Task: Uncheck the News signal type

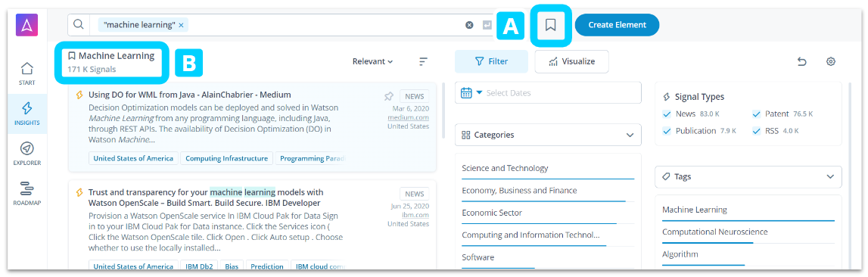Action: pos(667,114)
